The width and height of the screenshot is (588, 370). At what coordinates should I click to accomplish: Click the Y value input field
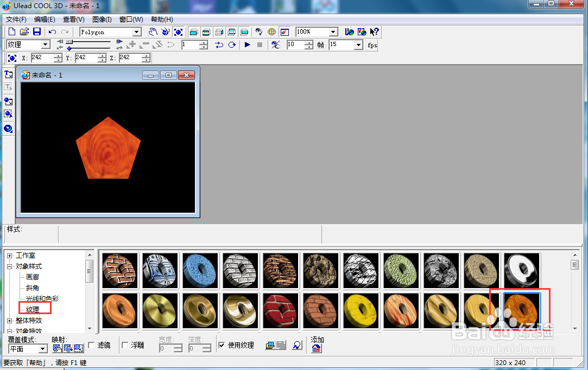(x=87, y=58)
